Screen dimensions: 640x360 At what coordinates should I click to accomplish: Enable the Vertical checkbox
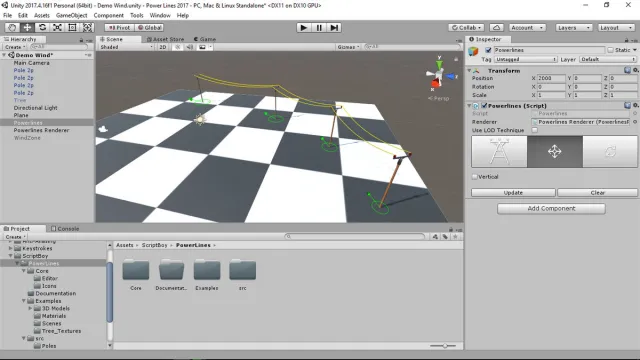click(474, 177)
